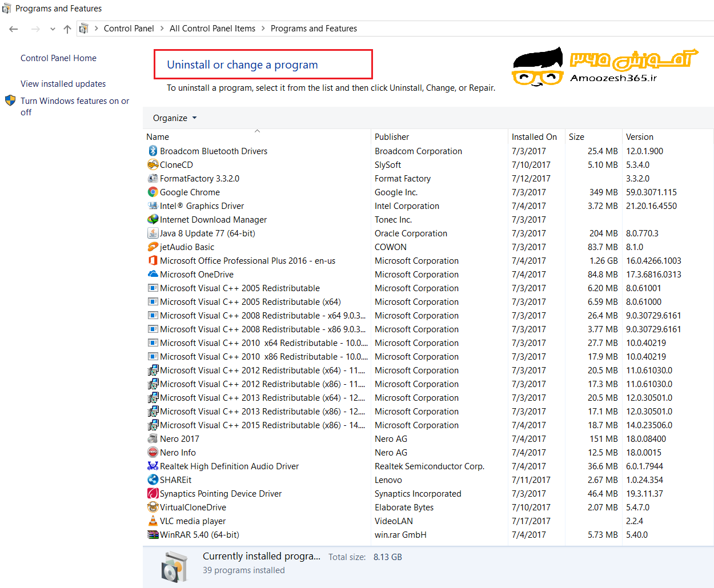Click the WinRAR 5.40 icon
Image resolution: width=714 pixels, height=588 pixels.
(x=153, y=534)
